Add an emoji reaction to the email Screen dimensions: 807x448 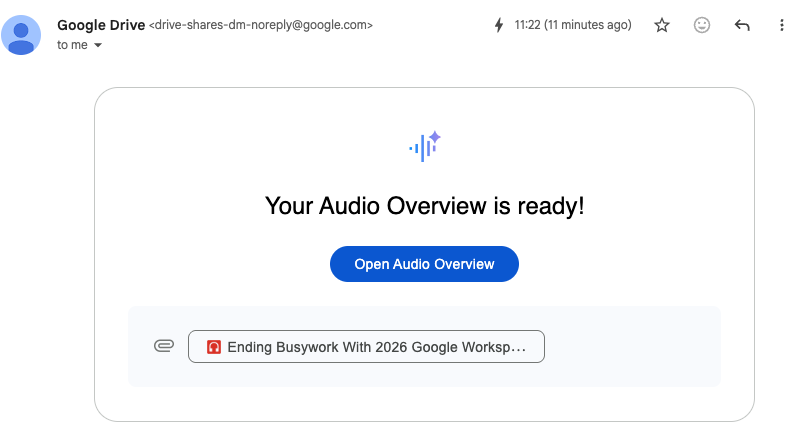click(x=702, y=25)
